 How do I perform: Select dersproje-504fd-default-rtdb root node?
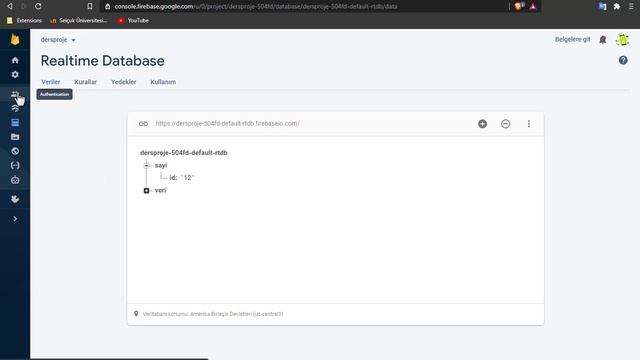pos(184,153)
